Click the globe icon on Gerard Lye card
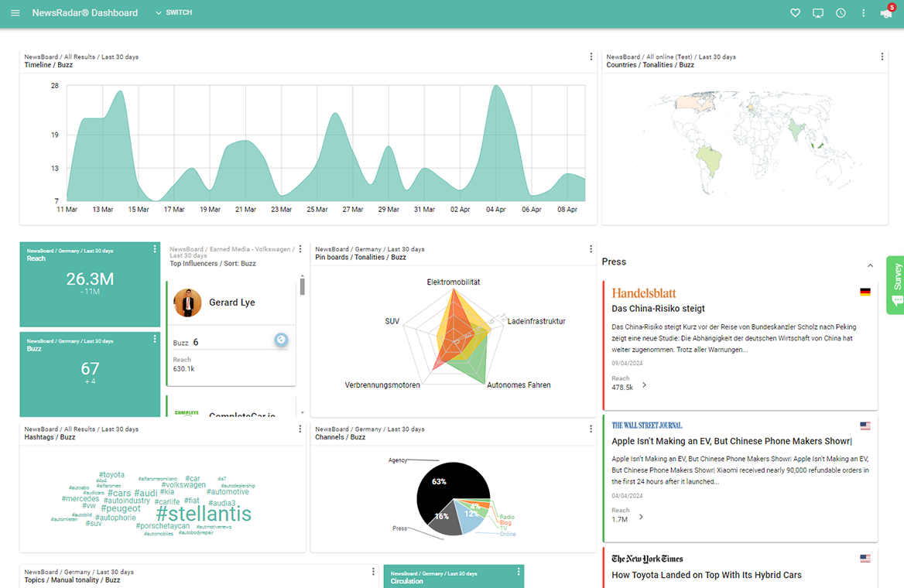Viewport: 904px width, 588px height. pyautogui.click(x=281, y=340)
